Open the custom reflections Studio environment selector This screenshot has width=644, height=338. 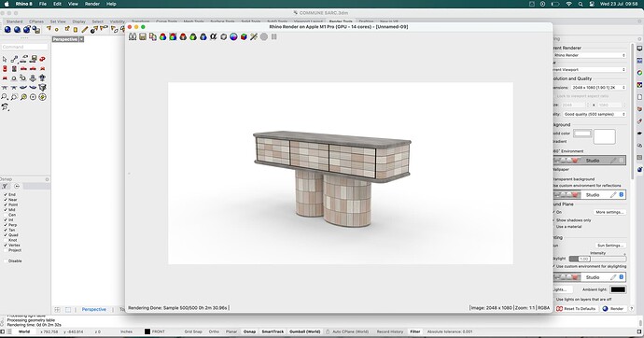[x=589, y=194]
